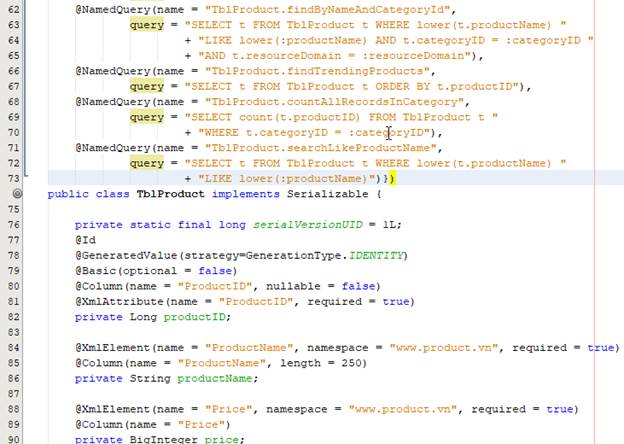Image resolution: width=624 pixels, height=444 pixels.
Task: Click line number 66 in the gutter
Action: [x=13, y=71]
